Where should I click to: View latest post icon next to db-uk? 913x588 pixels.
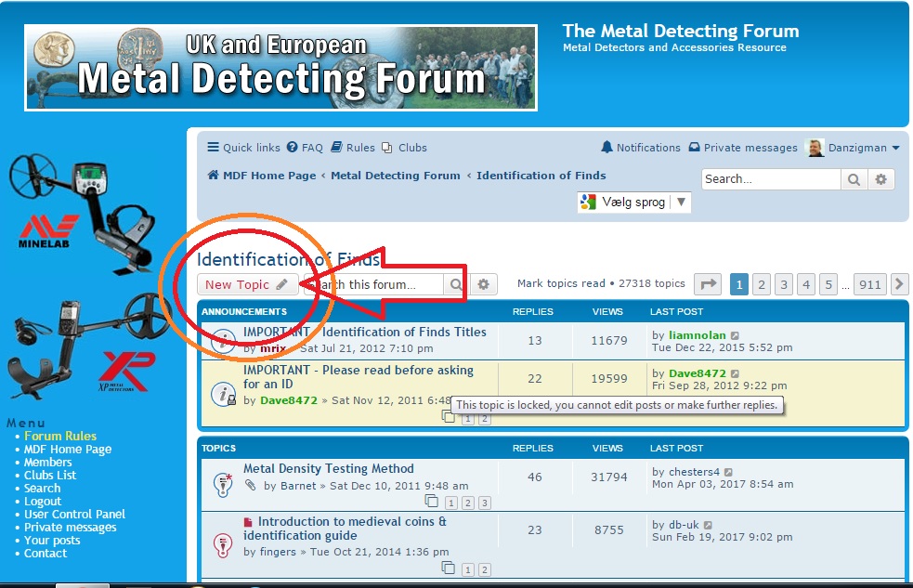pos(708,525)
